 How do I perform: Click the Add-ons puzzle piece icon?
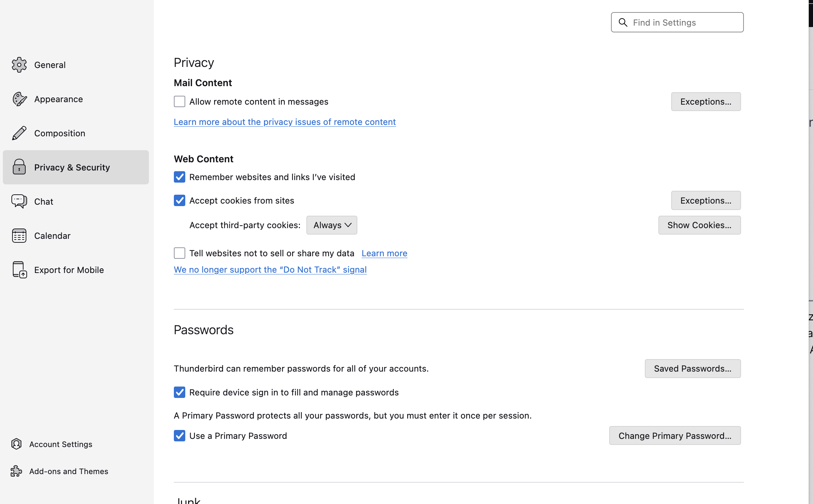tap(16, 471)
